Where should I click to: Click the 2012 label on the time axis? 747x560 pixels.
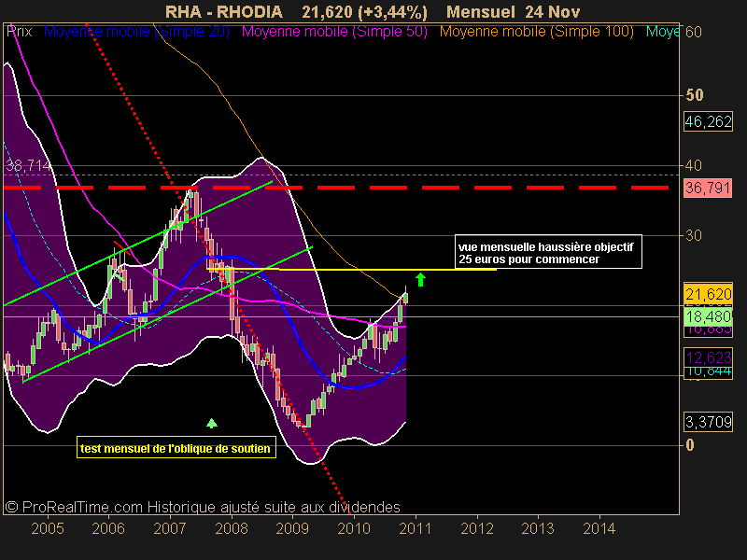pyautogui.click(x=477, y=528)
